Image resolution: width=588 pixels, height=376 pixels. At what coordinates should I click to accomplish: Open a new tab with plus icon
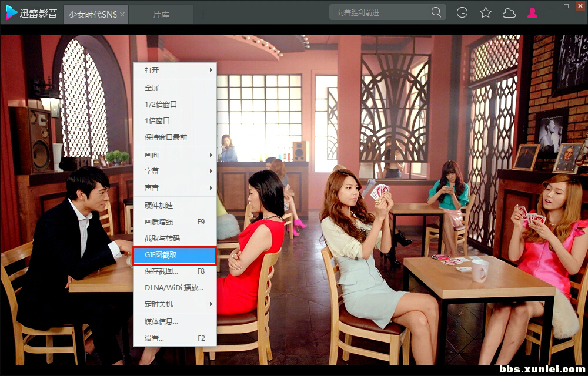point(203,14)
